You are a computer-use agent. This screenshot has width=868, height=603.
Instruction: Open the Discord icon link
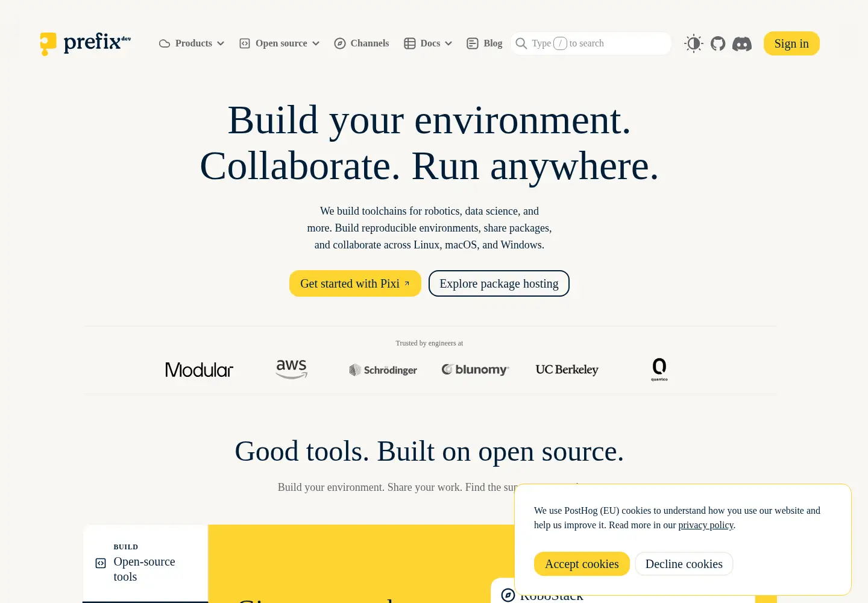[742, 43]
